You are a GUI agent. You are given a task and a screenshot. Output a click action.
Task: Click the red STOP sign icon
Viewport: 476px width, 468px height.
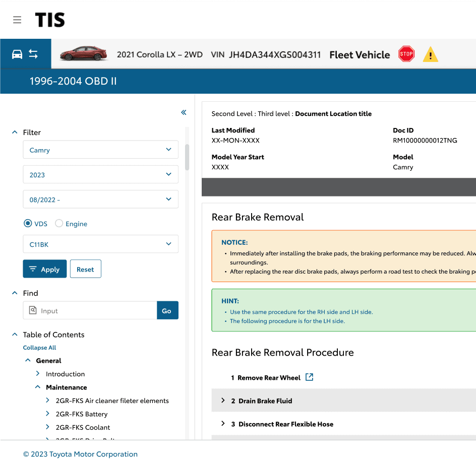[406, 54]
